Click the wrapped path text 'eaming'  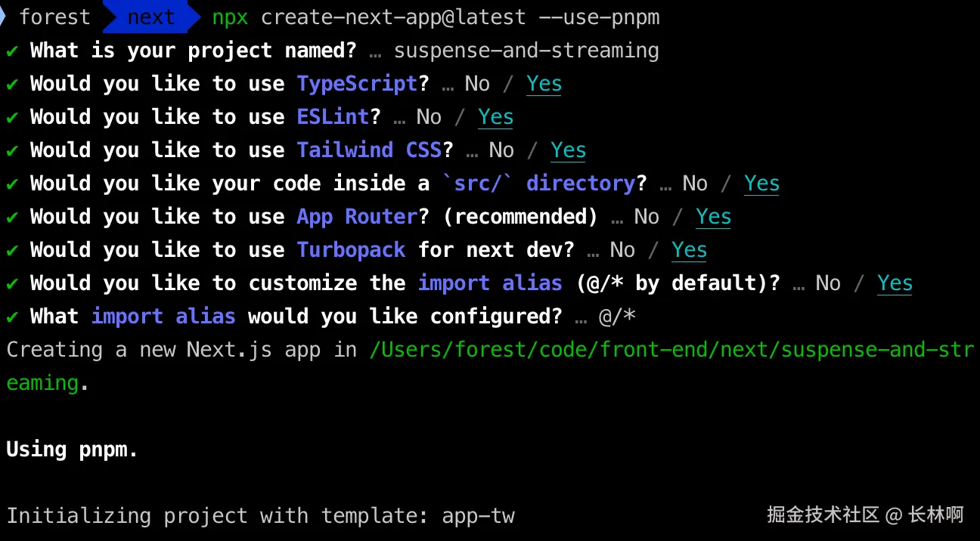coord(42,383)
